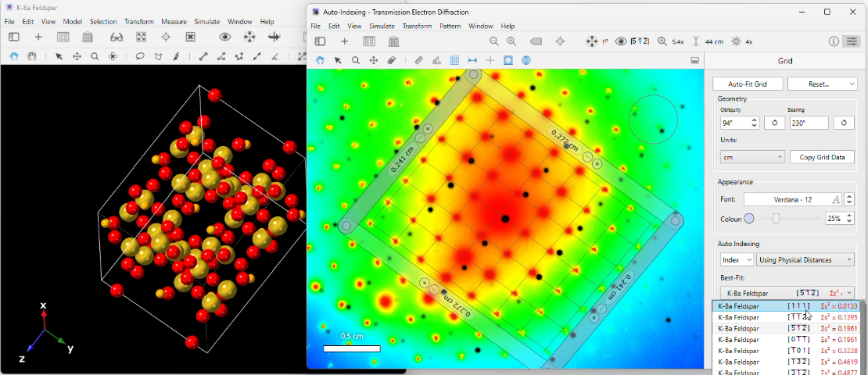Screen dimensions: 868x375
Task: Open Model menu in K-Ba Feldspar window
Action: (72, 22)
